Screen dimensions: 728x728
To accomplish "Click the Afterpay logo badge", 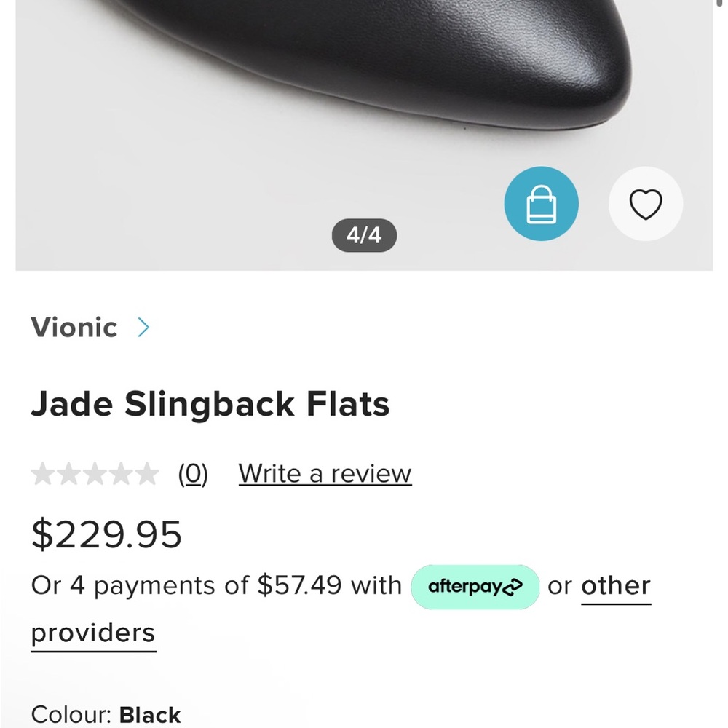I will click(x=475, y=586).
